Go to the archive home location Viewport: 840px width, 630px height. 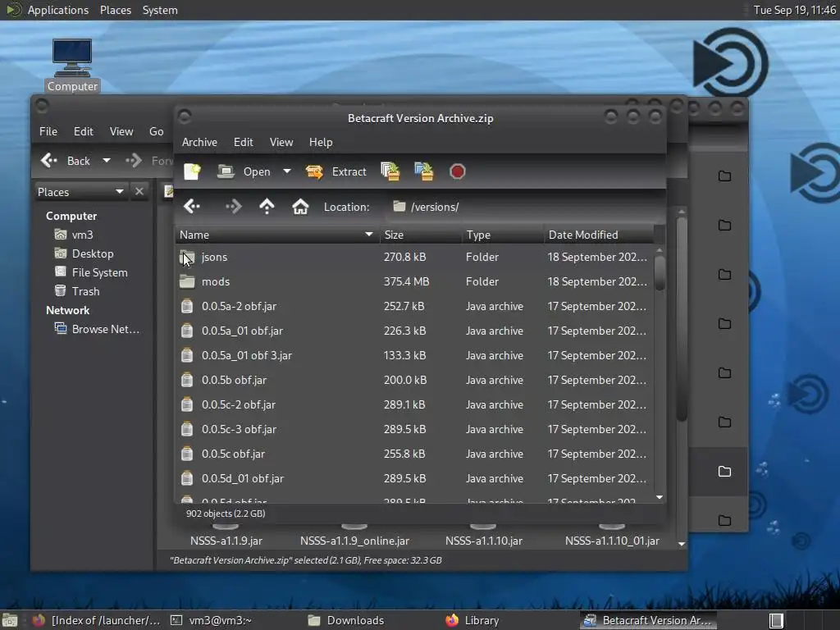tap(300, 206)
